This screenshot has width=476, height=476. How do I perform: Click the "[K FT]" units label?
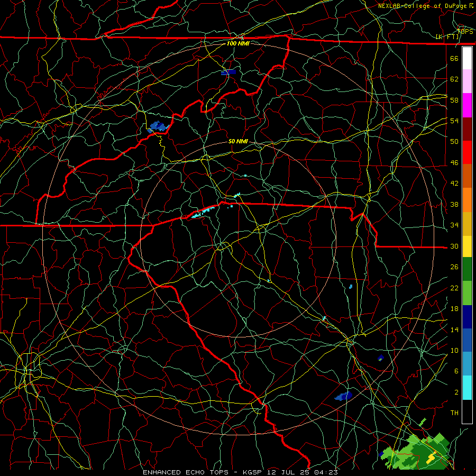[447, 37]
